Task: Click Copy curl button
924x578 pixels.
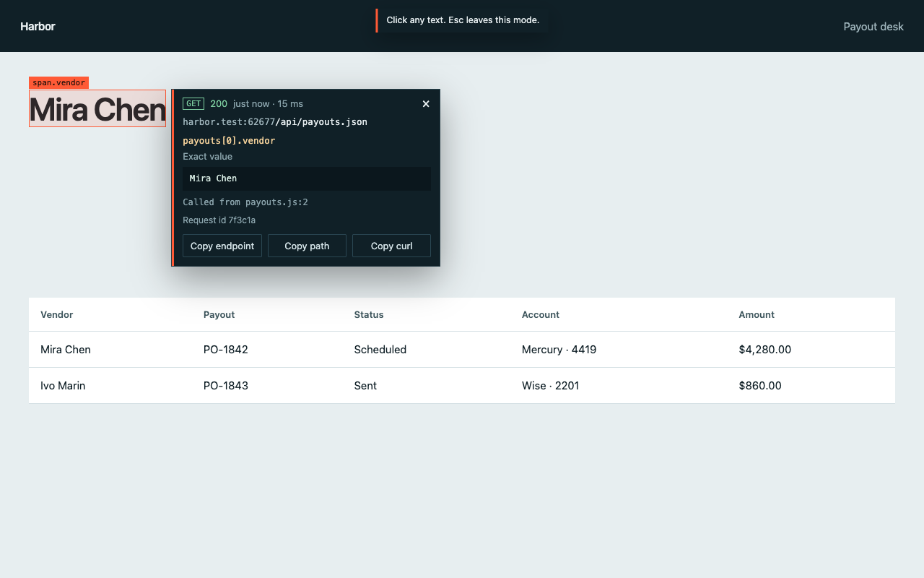Action: pyautogui.click(x=391, y=246)
